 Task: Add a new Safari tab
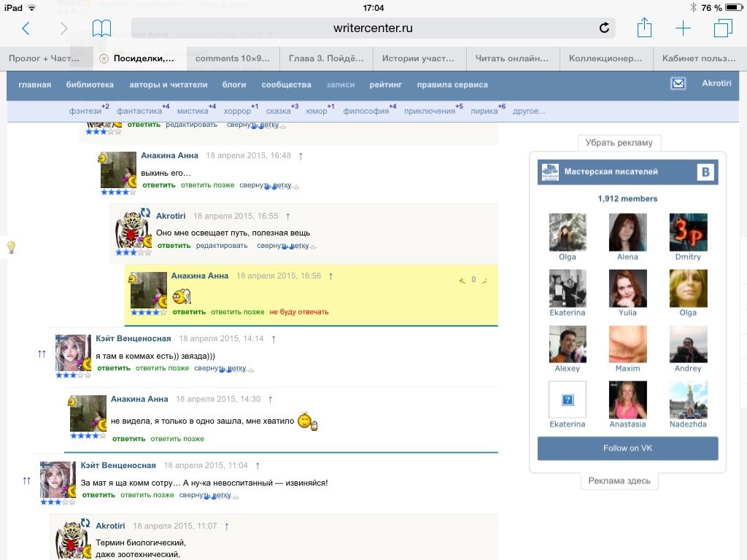pos(683,28)
